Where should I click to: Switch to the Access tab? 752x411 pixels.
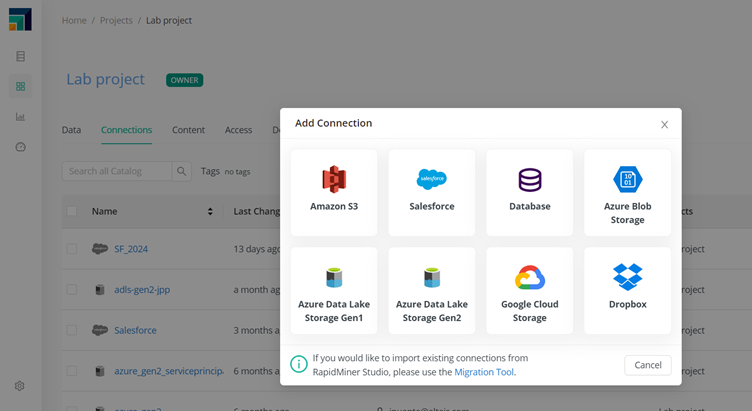pyautogui.click(x=238, y=130)
